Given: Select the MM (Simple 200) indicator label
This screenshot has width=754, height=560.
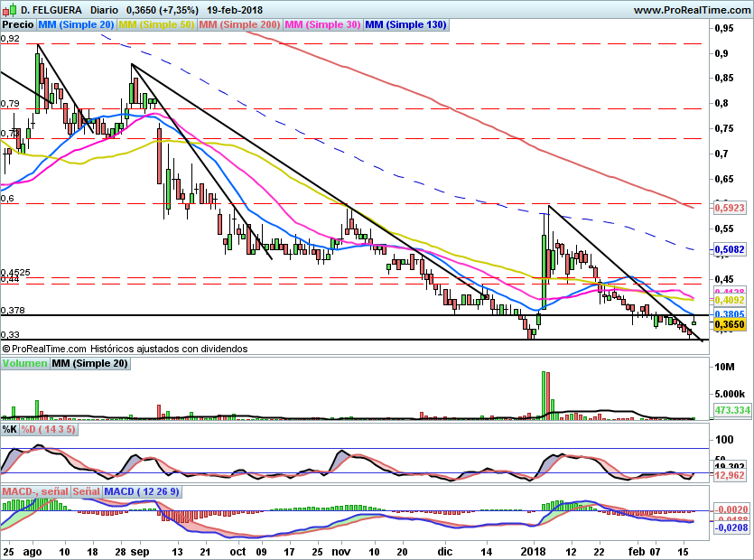Looking at the screenshot, I should coord(238,25).
